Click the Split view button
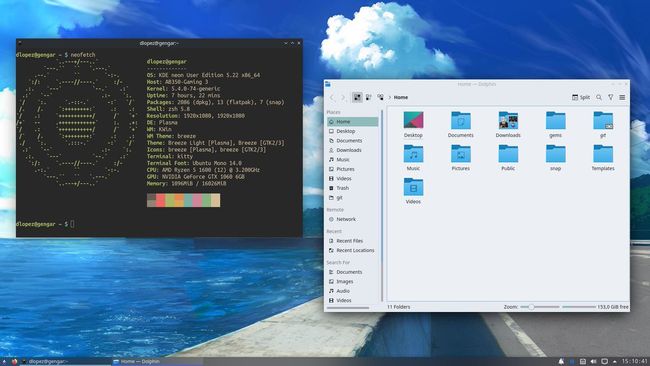 [x=581, y=97]
